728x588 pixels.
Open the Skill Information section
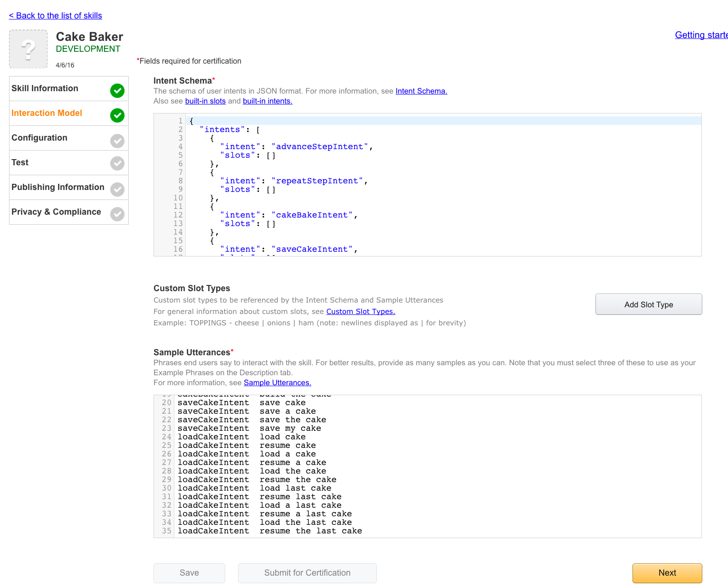69,89
